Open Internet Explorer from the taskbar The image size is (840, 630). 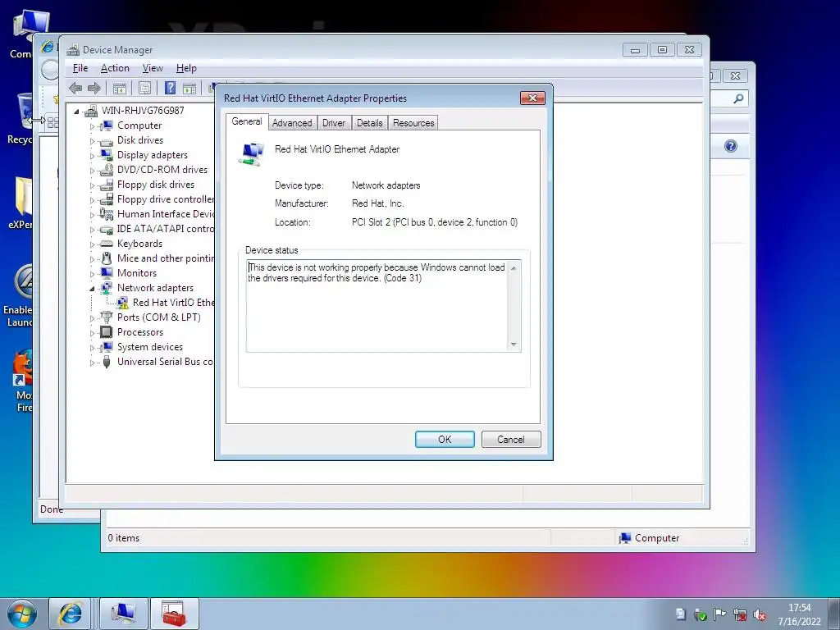click(x=71, y=614)
